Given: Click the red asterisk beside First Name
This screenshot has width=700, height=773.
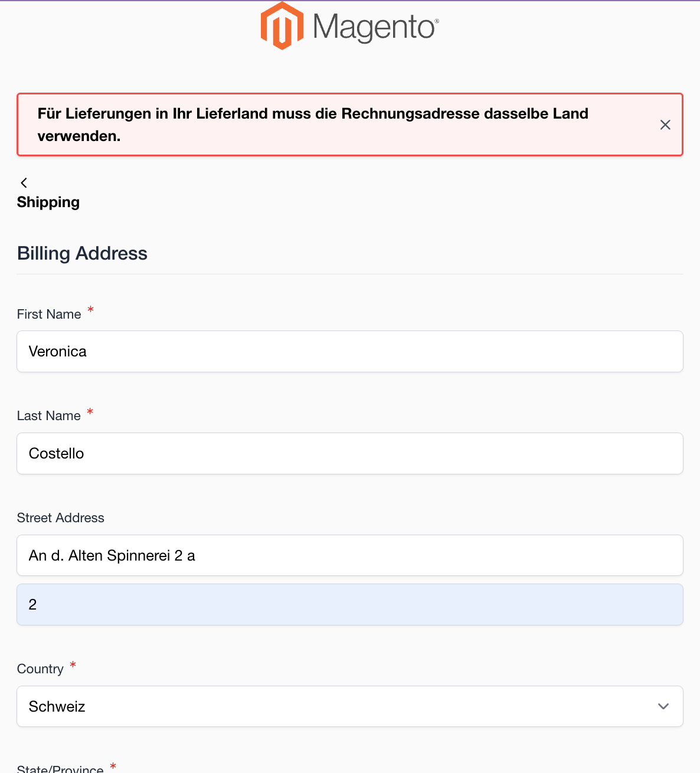Looking at the screenshot, I should 90,310.
